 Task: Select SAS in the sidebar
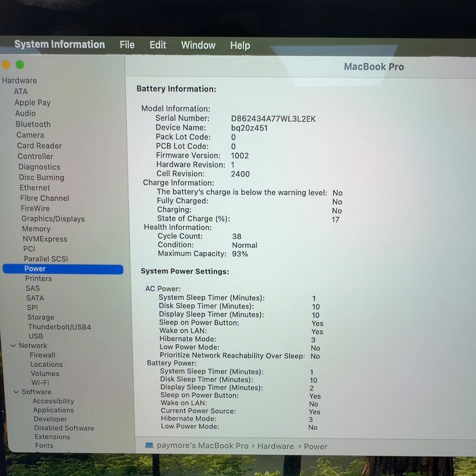coord(33,288)
